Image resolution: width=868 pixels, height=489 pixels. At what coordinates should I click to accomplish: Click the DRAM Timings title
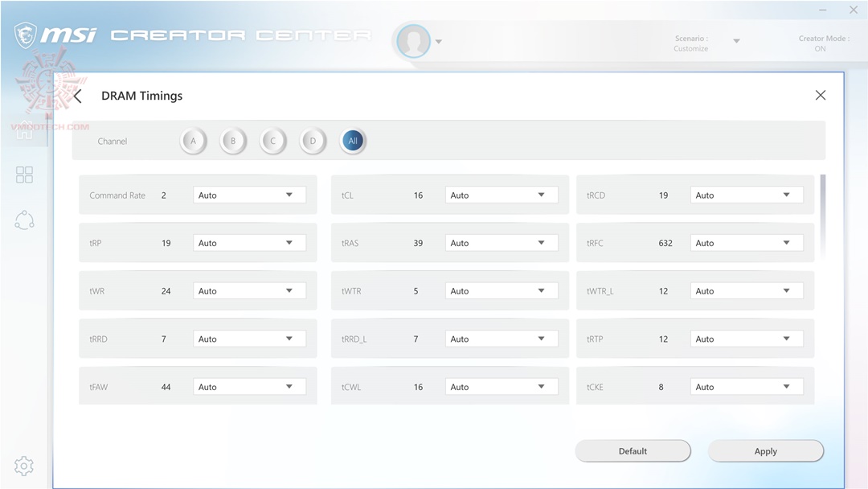coord(141,96)
